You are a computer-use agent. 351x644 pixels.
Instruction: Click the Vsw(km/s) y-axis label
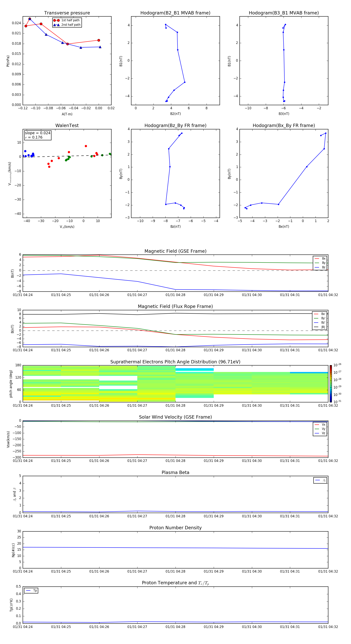pyautogui.click(x=8, y=439)
